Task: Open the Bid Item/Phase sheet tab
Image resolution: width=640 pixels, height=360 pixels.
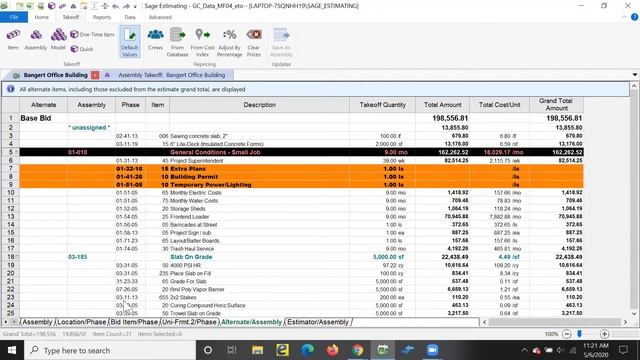Action: 134,322
